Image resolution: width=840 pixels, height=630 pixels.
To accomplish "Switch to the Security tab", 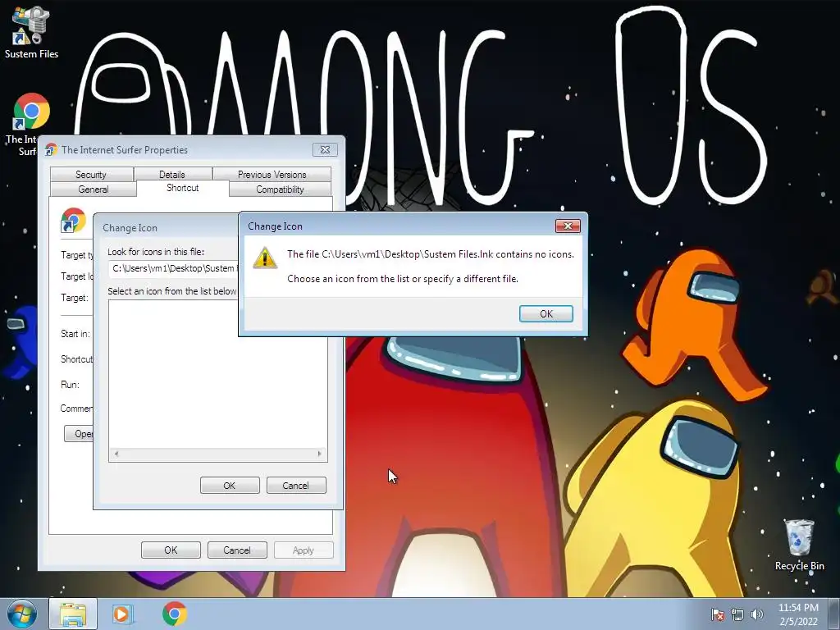I will click(91, 174).
